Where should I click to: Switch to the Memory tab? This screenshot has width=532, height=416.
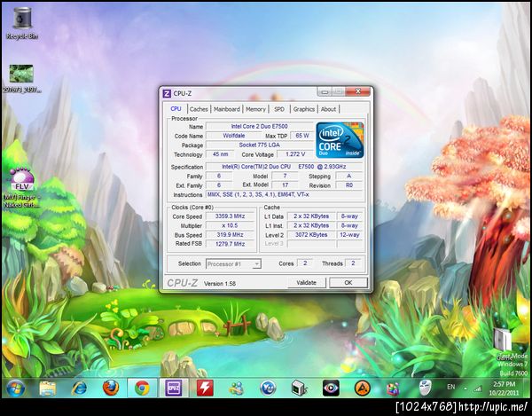coord(255,109)
